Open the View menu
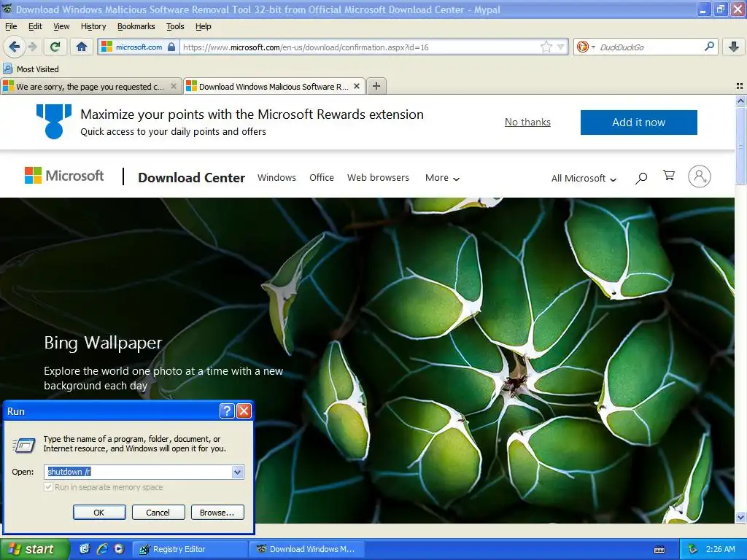The height and width of the screenshot is (560, 747). [x=61, y=26]
